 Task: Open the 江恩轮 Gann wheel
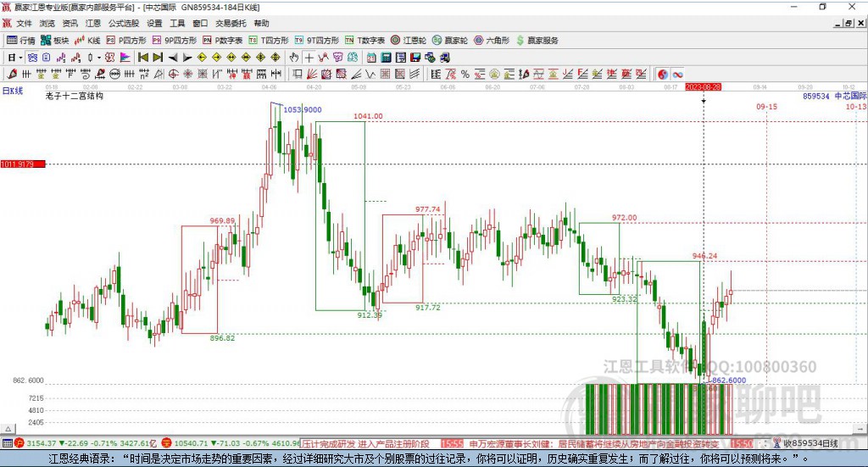409,41
